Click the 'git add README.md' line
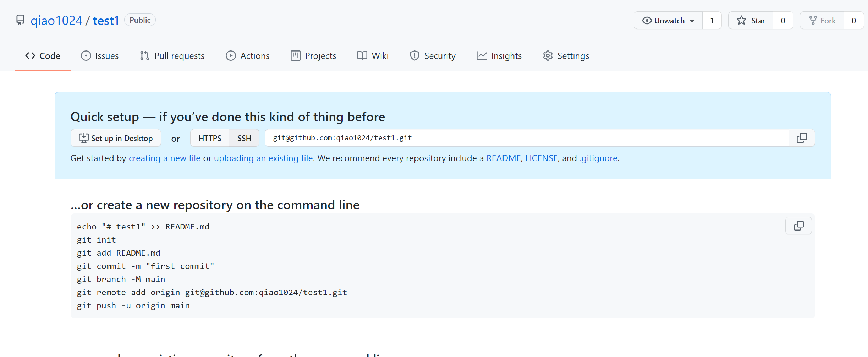Viewport: 868px width, 357px height. tap(119, 253)
